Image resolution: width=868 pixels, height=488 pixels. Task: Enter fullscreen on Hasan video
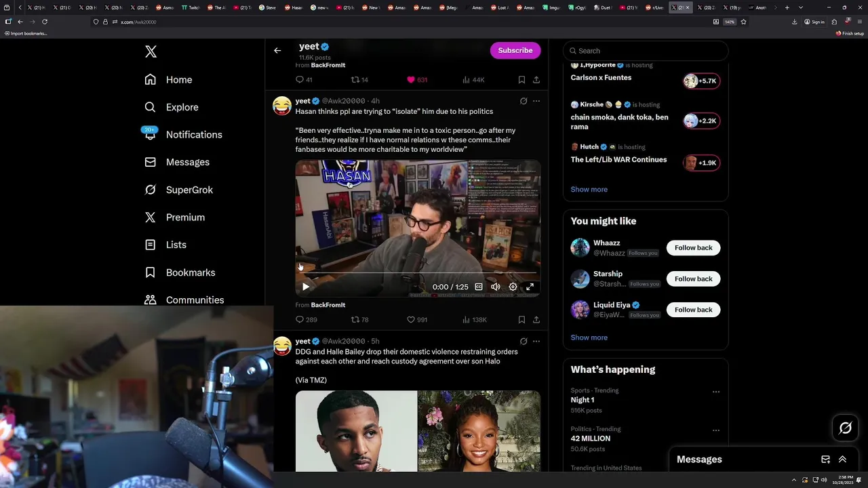tap(530, 287)
